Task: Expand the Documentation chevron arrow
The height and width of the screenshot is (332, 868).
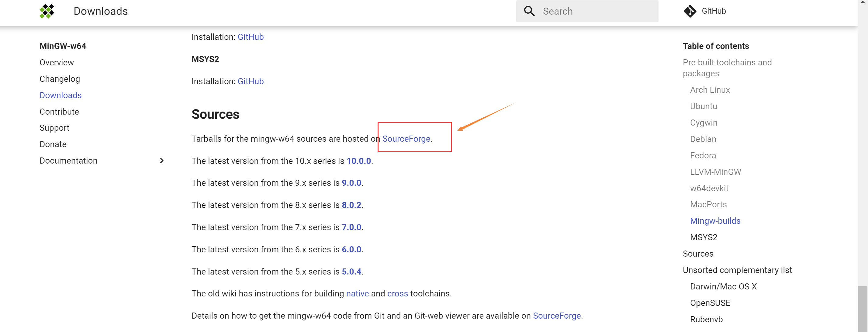Action: pos(162,161)
